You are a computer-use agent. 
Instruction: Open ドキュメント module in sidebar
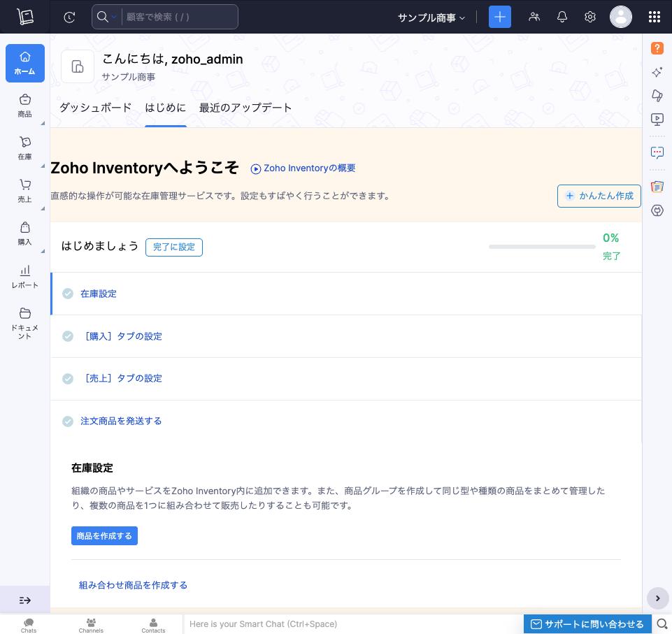[x=25, y=323]
